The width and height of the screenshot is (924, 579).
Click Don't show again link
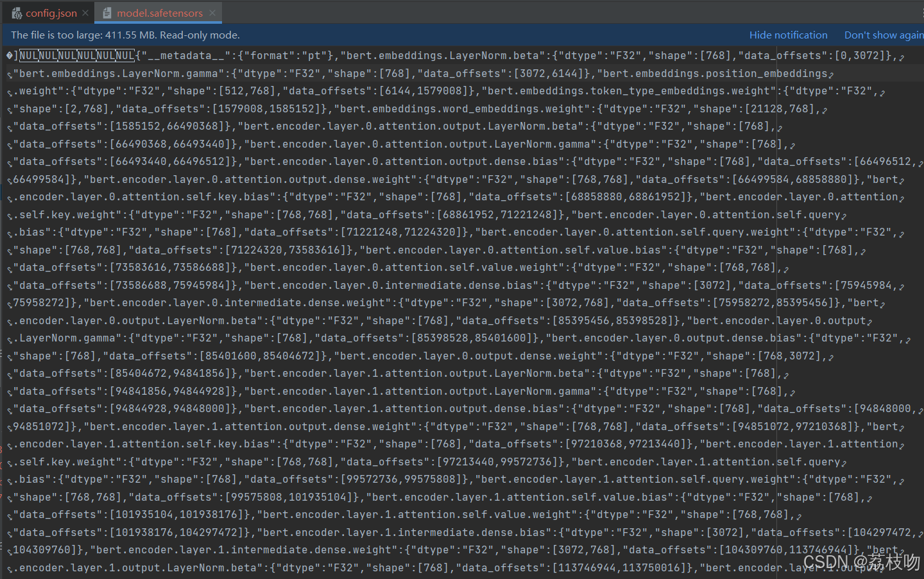[x=884, y=35]
